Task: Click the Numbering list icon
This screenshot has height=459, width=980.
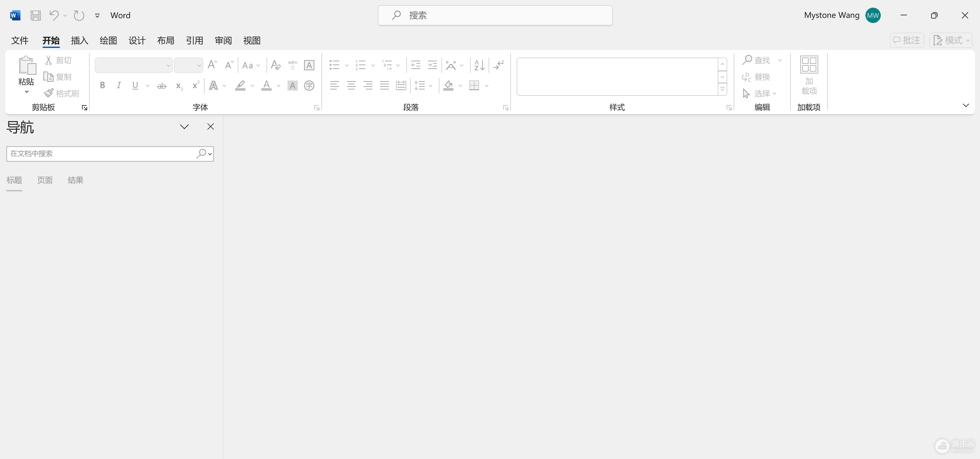Action: coord(361,65)
